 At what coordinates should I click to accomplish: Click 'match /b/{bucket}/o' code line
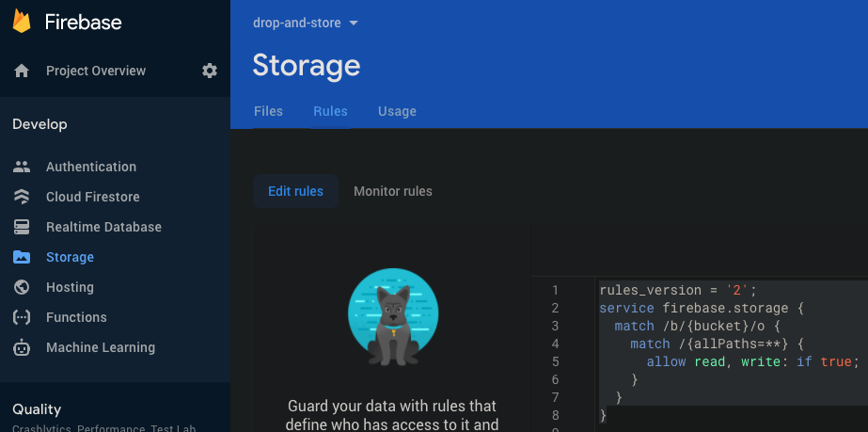(x=697, y=326)
